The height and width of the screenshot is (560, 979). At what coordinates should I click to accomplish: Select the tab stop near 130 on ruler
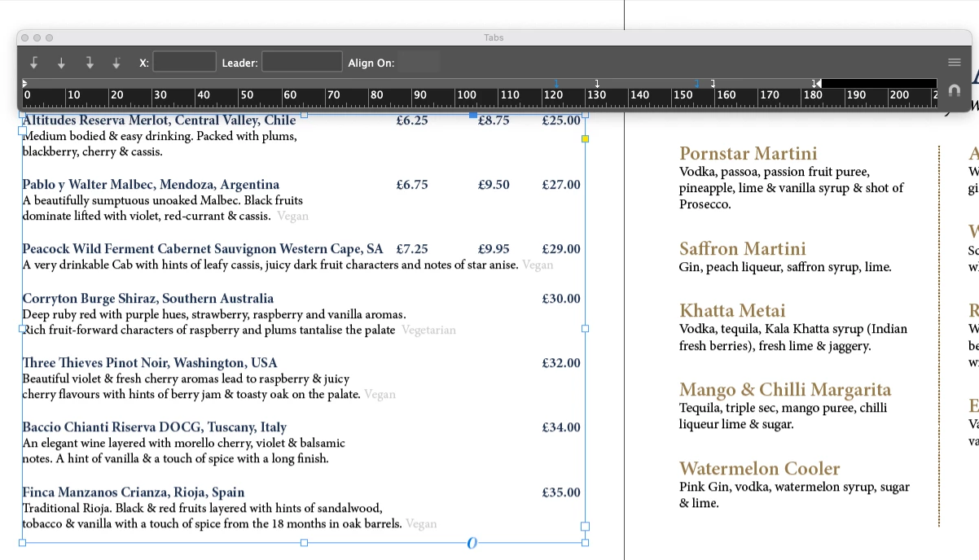pos(598,83)
